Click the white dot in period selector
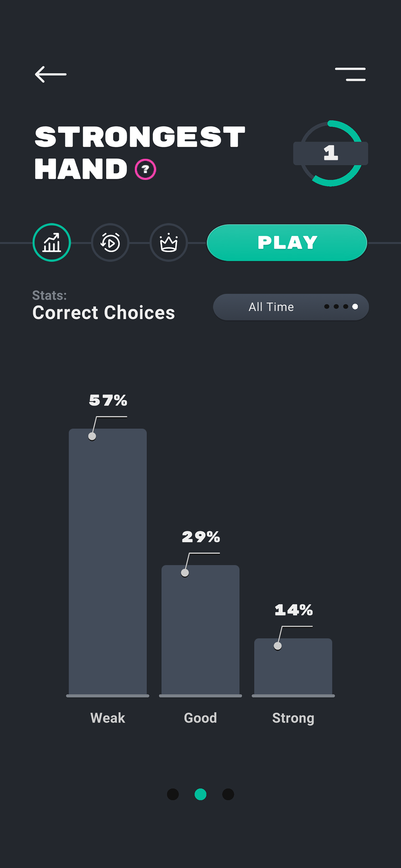The height and width of the screenshot is (868, 401). pyautogui.click(x=355, y=307)
